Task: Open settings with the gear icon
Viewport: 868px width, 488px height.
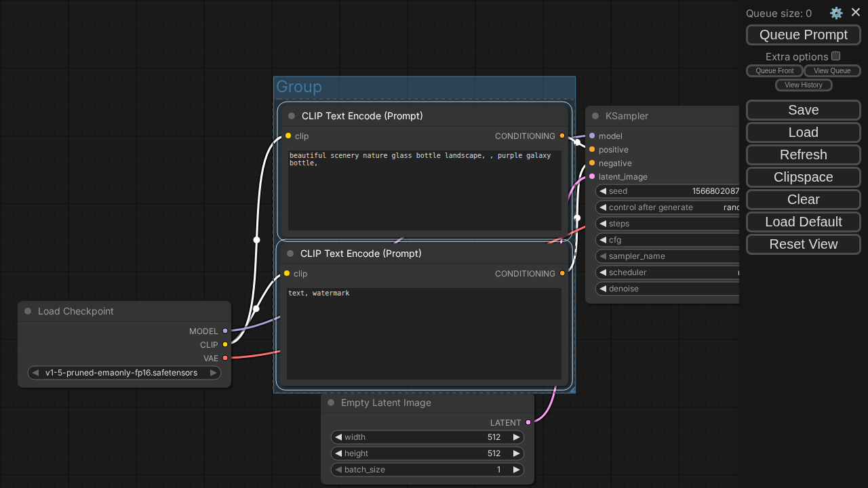Action: [x=836, y=13]
